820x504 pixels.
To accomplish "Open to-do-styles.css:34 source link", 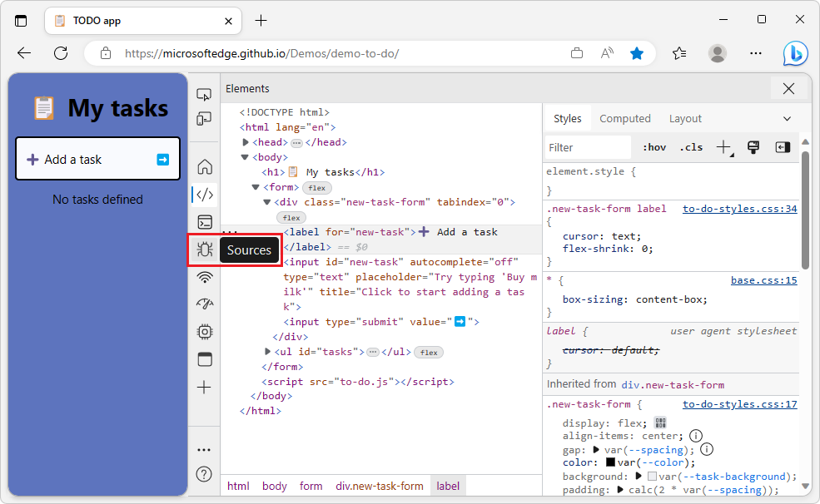I will pyautogui.click(x=739, y=209).
